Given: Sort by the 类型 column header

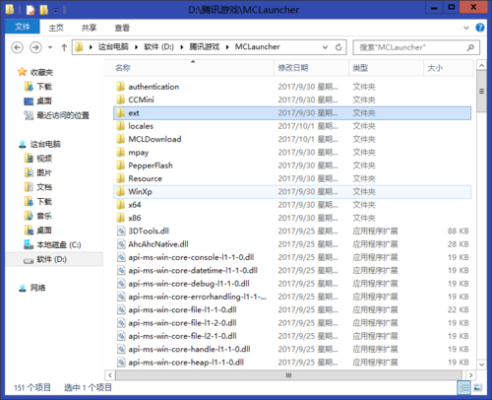Looking at the screenshot, I should (x=386, y=68).
